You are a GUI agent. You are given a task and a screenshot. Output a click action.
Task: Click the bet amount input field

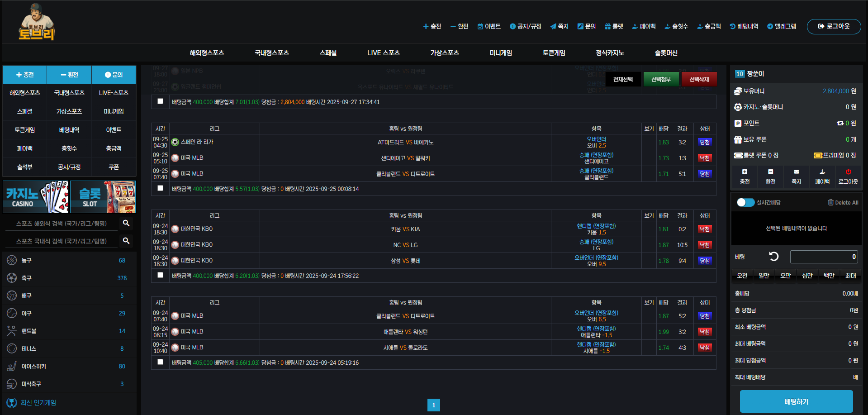click(823, 257)
